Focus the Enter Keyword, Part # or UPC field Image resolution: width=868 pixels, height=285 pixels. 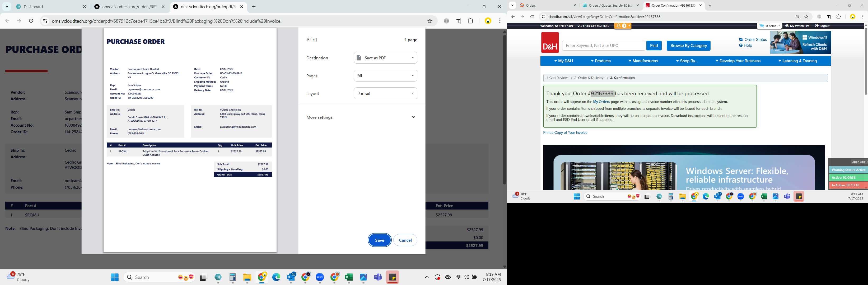click(x=603, y=45)
